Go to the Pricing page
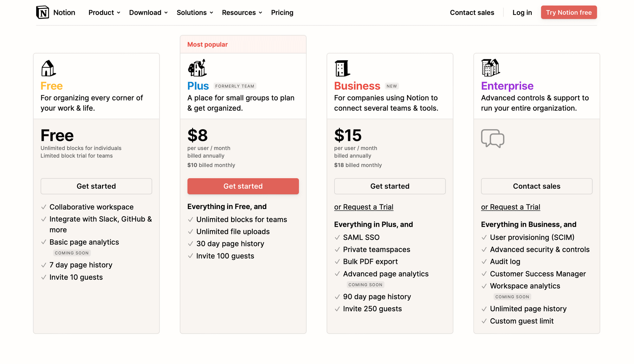634x364 pixels. click(x=282, y=13)
